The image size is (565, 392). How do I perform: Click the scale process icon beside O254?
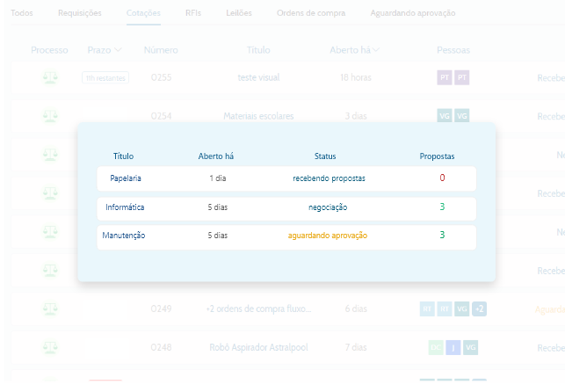(x=48, y=116)
